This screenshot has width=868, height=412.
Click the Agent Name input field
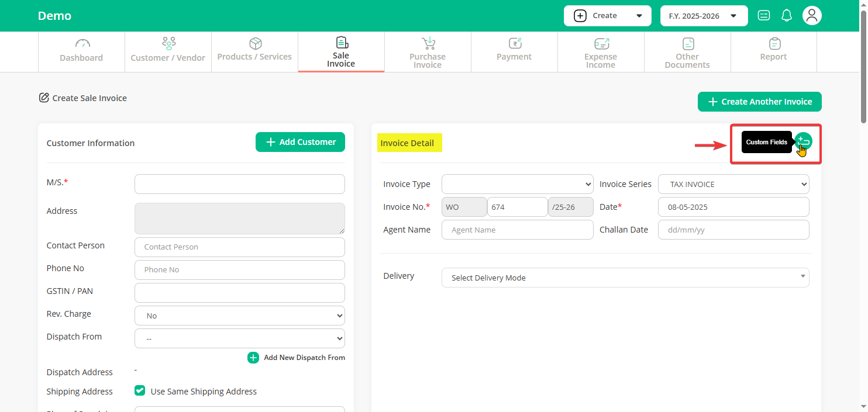517,230
